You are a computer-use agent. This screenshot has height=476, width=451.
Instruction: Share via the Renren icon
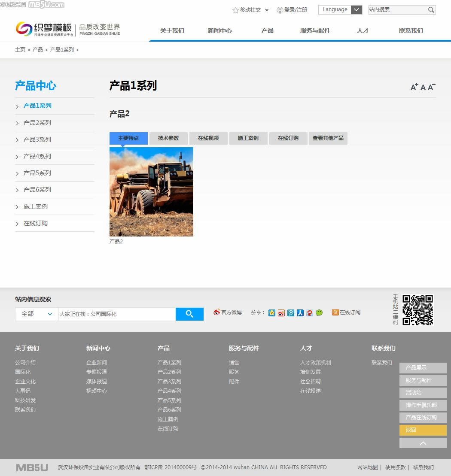300,313
